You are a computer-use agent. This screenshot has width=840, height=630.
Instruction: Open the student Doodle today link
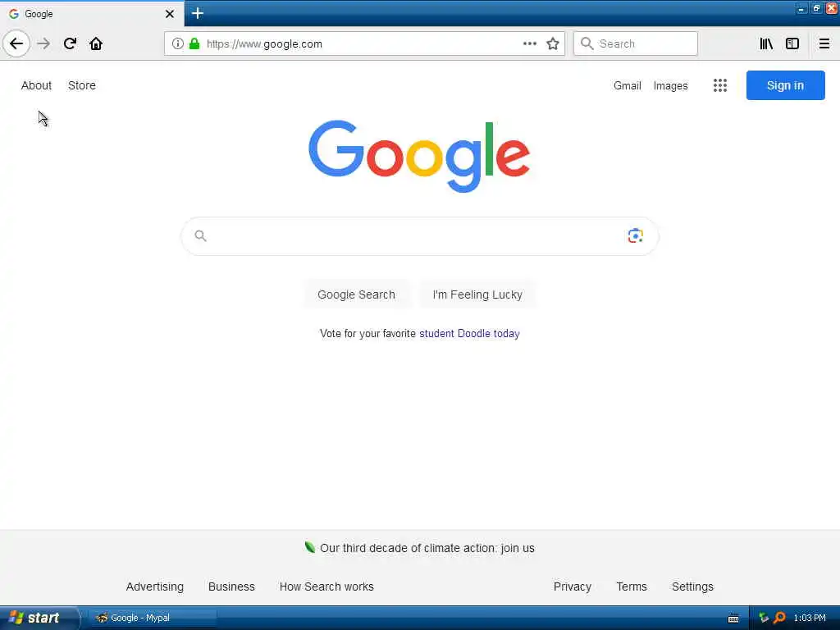469,333
